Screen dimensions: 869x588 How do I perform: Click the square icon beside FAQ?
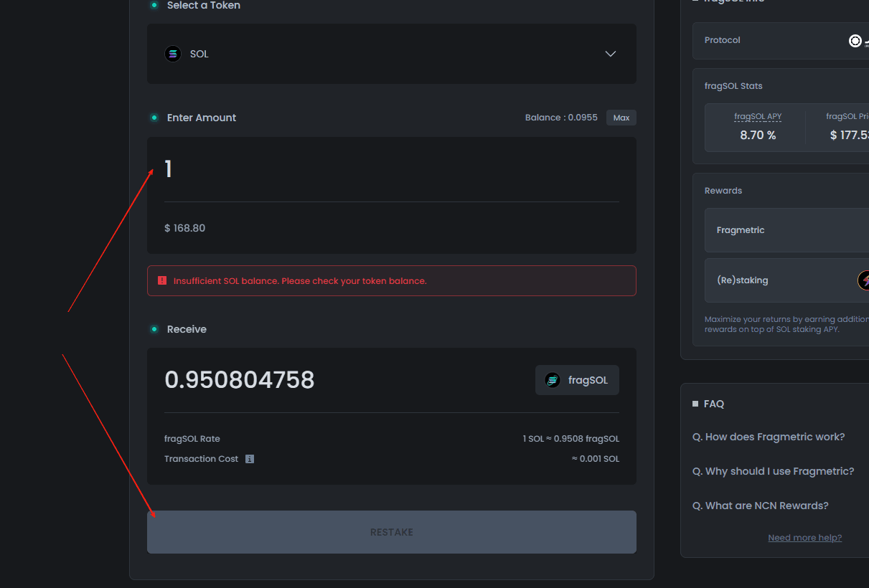695,404
